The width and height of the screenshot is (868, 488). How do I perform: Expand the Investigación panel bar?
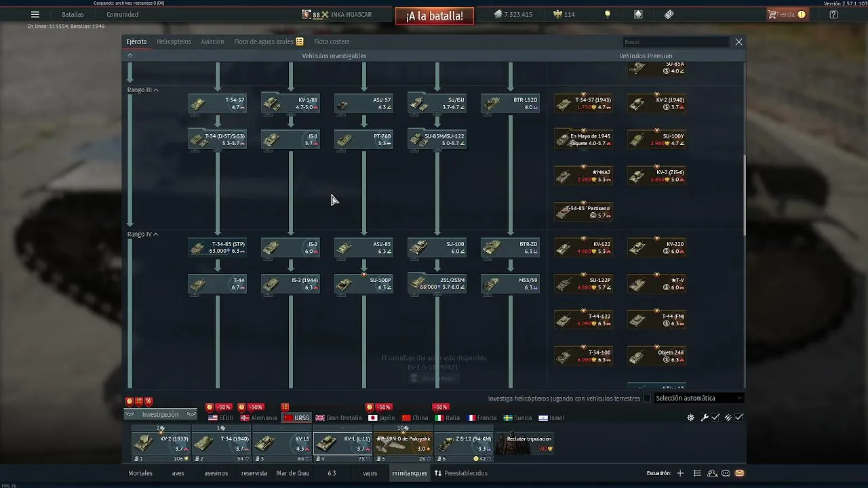point(160,415)
